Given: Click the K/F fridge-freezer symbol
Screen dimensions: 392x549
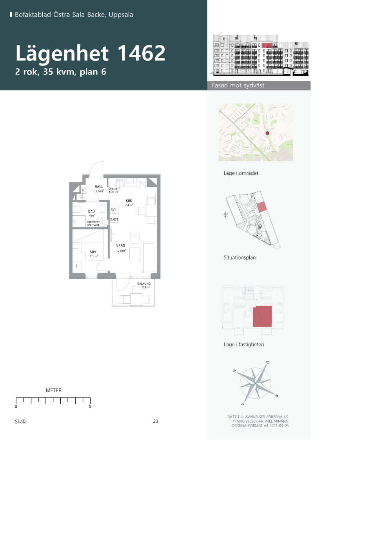Looking at the screenshot, I should click(x=114, y=209).
